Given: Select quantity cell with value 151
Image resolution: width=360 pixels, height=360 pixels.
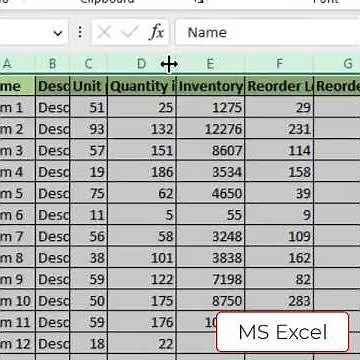Looking at the screenshot, I should pos(142,150).
